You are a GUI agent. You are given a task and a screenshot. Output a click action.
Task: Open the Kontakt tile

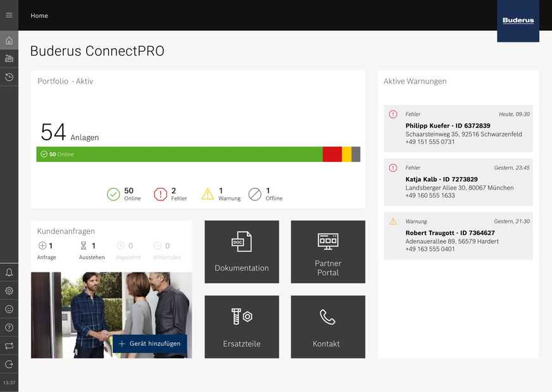coord(328,327)
